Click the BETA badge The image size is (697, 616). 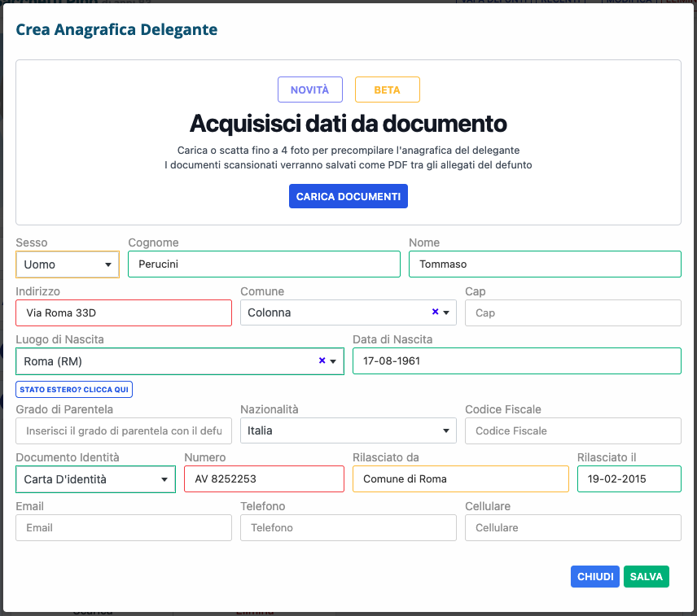[x=387, y=90]
